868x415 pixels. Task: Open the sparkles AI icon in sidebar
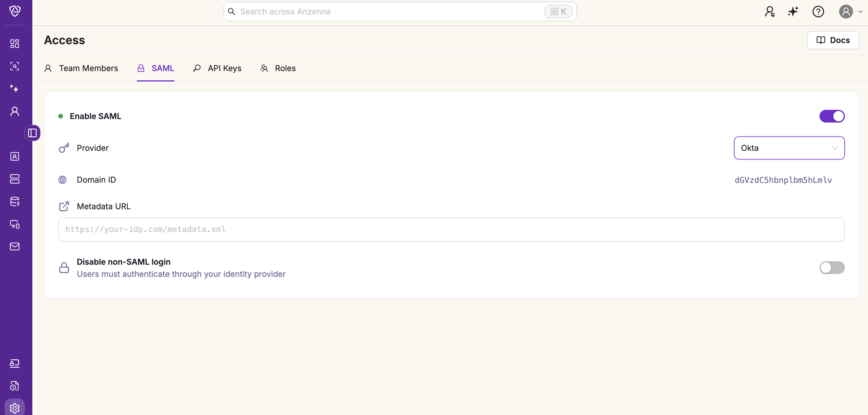(14, 89)
